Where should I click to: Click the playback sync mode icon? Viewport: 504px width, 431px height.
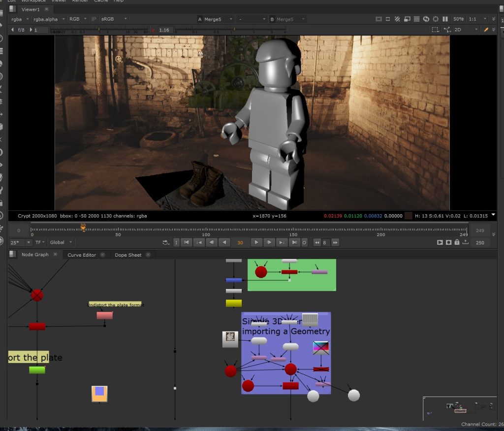165,242
